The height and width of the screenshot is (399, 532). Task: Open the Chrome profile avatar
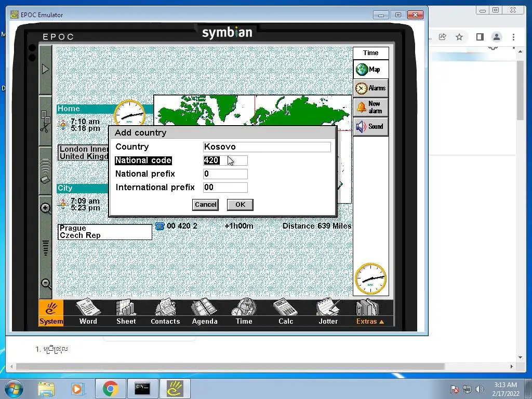(497, 37)
